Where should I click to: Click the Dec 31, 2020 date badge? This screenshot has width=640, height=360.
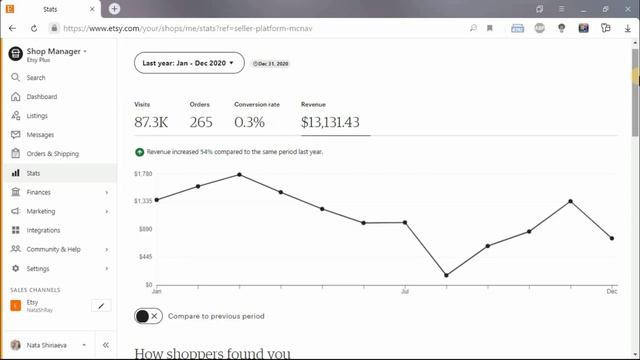pos(271,64)
